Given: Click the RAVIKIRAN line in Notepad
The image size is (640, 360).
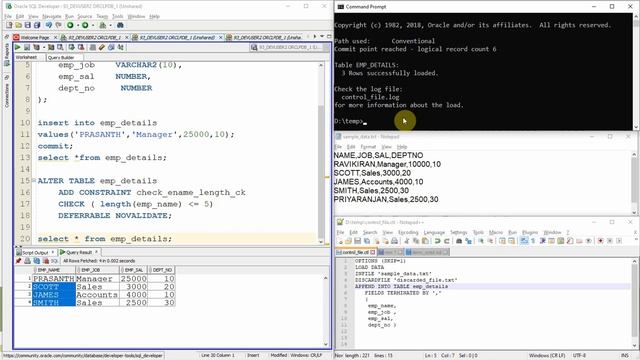Looking at the screenshot, I should click(387, 164).
